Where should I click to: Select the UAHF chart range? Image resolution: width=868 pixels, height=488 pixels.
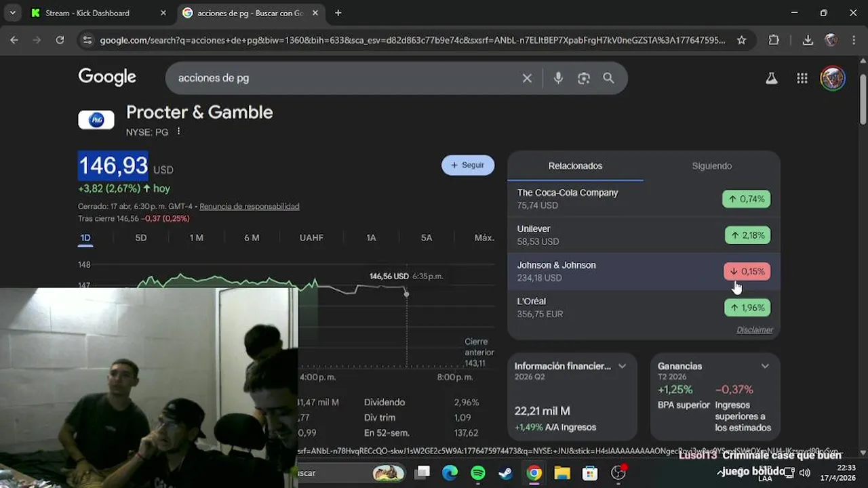[x=311, y=238]
